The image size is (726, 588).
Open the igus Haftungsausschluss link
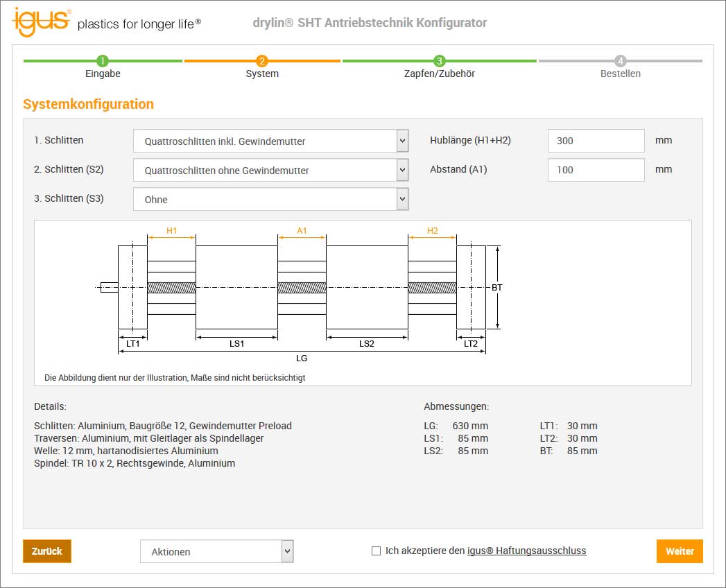pos(526,551)
